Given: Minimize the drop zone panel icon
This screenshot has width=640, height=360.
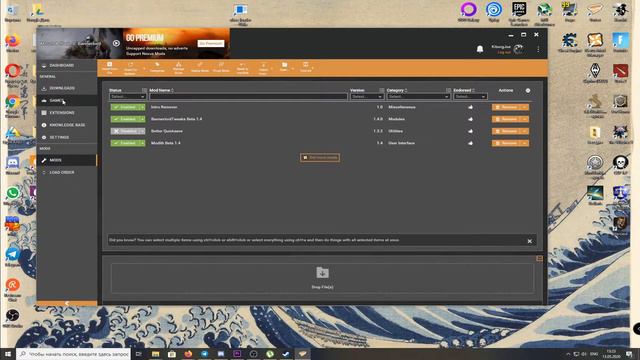Looking at the screenshot, I should tap(539, 259).
